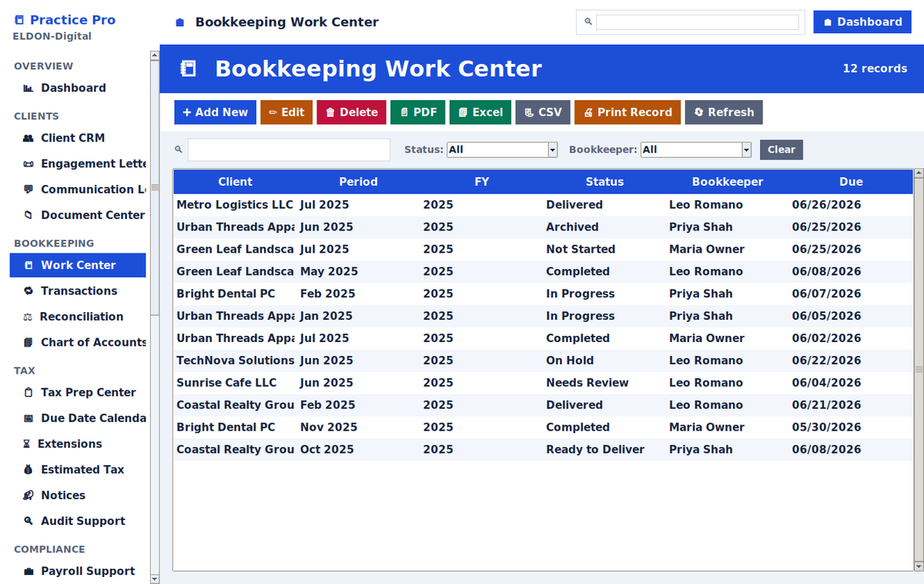Click the Document Center sidebar icon

(x=28, y=216)
